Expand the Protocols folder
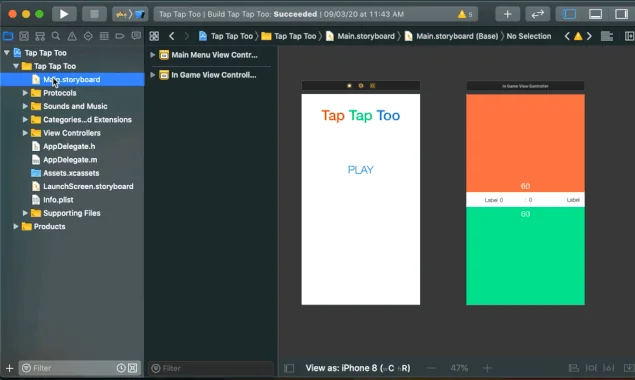Screen dimensions: 635x380 (x=25, y=93)
